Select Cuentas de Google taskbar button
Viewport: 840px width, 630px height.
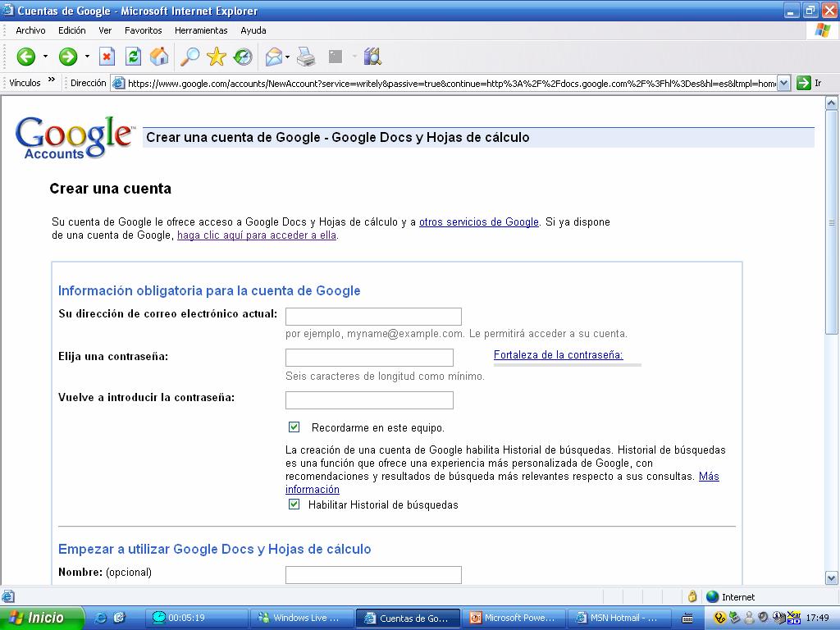click(409, 618)
